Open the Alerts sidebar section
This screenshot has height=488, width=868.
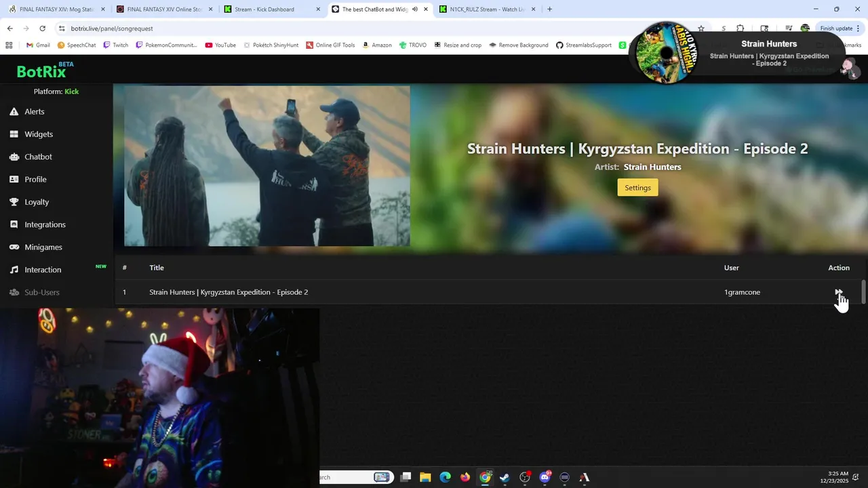tap(27, 111)
